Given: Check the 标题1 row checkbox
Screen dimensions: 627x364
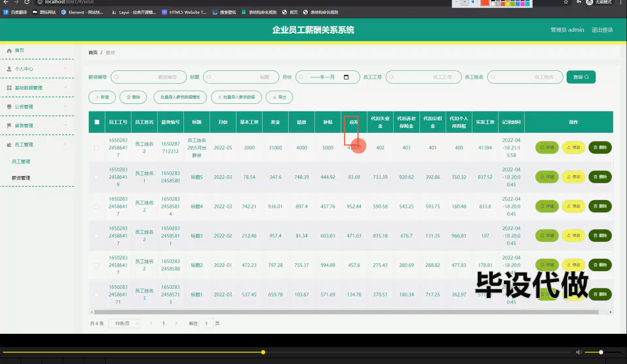Looking at the screenshot, I should (96, 295).
